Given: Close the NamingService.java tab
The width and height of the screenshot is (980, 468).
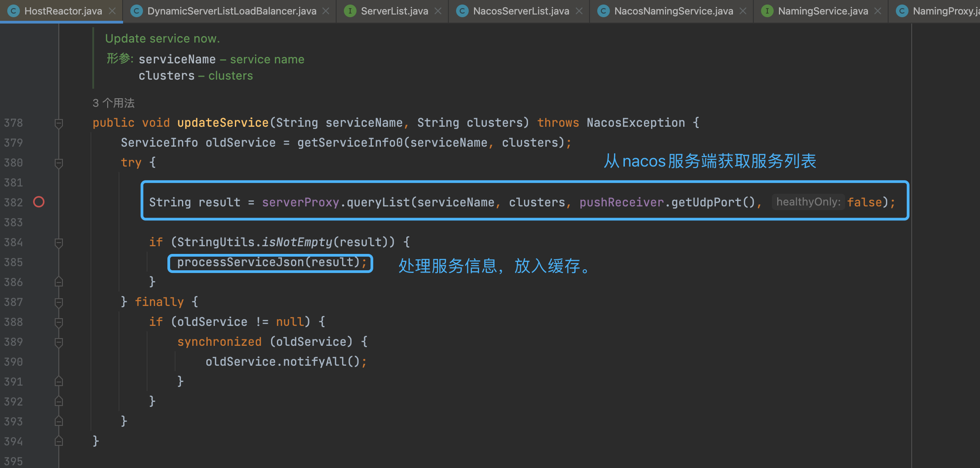Looking at the screenshot, I should 878,11.
